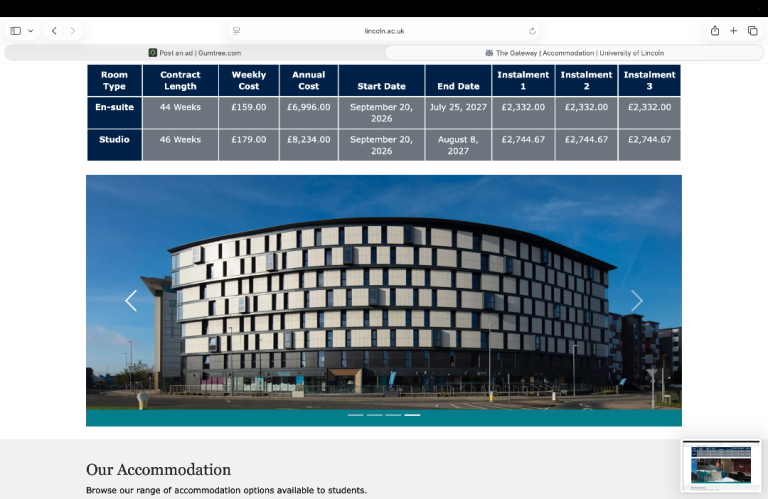Show next carousel image with right arrow
The image size is (768, 499).
pyautogui.click(x=636, y=301)
